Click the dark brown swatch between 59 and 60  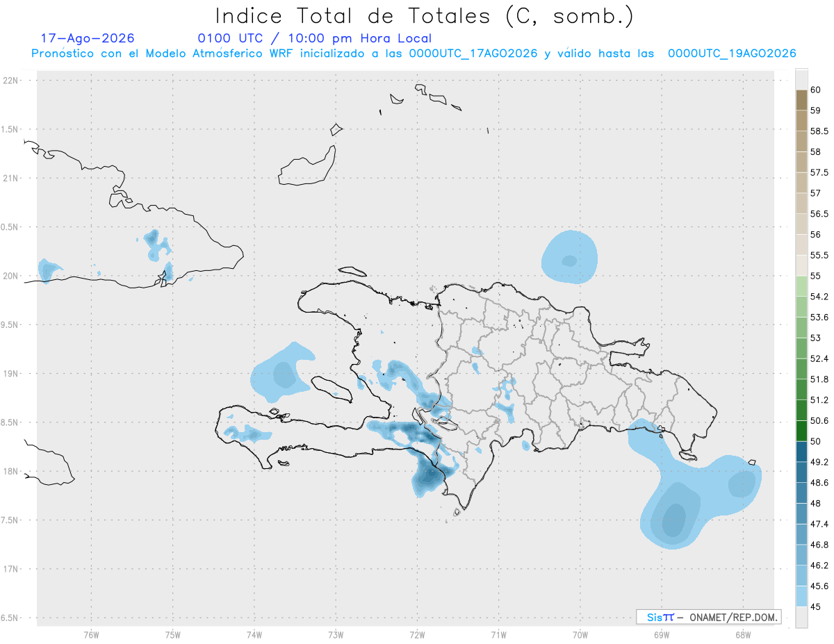(x=801, y=100)
